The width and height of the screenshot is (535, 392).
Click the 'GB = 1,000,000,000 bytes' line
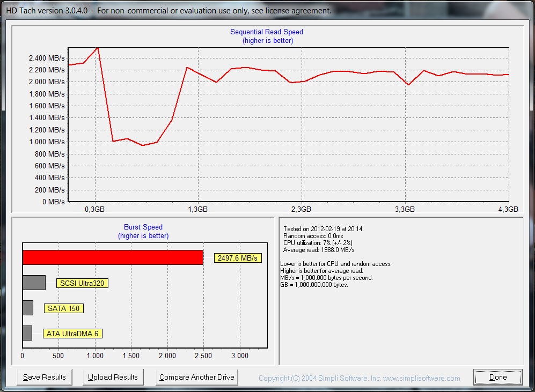314,285
